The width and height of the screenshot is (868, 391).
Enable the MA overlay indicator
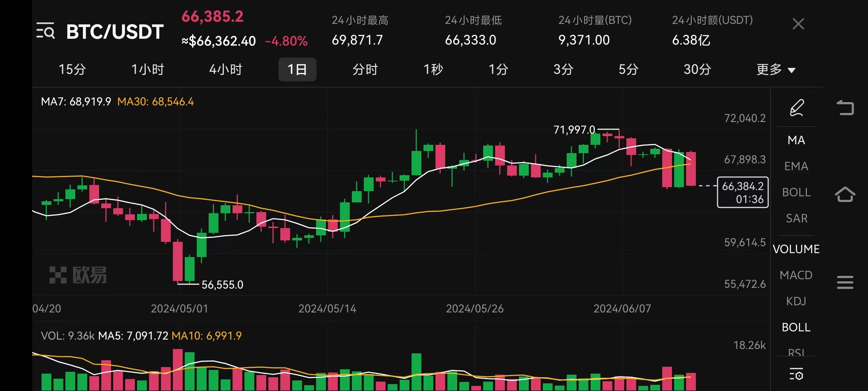click(x=796, y=140)
